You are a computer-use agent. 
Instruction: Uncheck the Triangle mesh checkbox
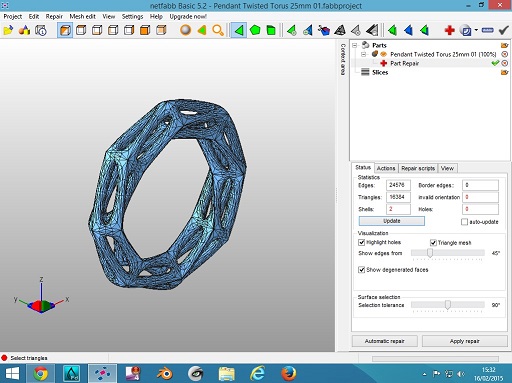pos(433,243)
